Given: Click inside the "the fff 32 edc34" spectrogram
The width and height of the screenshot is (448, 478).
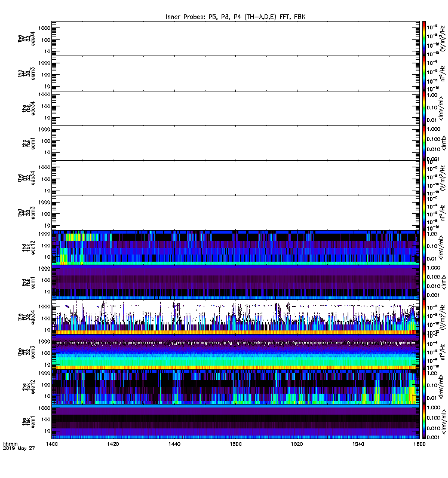Looking at the screenshot, I should click(235, 317).
